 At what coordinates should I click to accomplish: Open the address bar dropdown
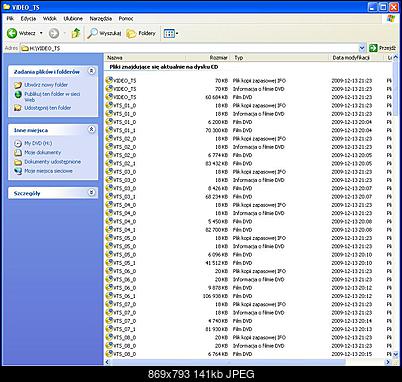[362, 48]
